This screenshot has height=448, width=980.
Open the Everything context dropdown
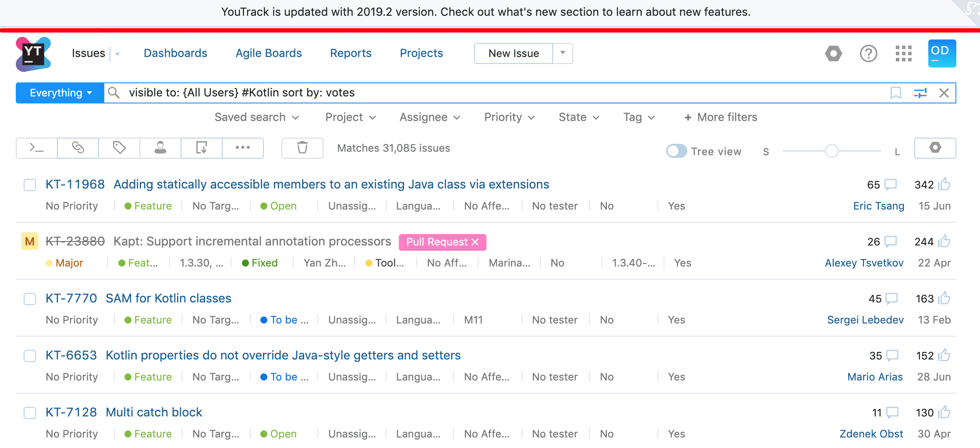coord(60,93)
